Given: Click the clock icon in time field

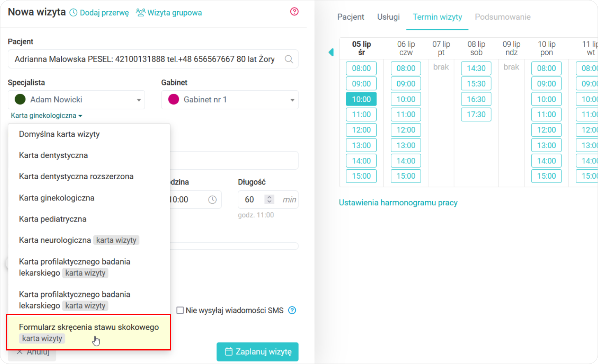Looking at the screenshot, I should point(212,200).
